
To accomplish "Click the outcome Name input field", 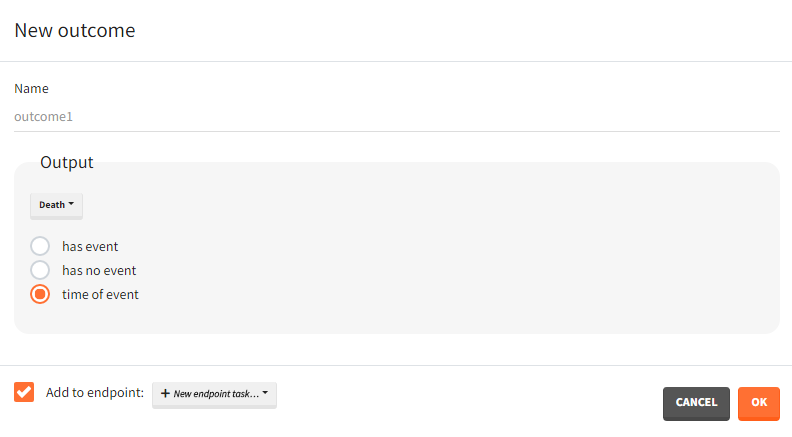I will point(396,117).
